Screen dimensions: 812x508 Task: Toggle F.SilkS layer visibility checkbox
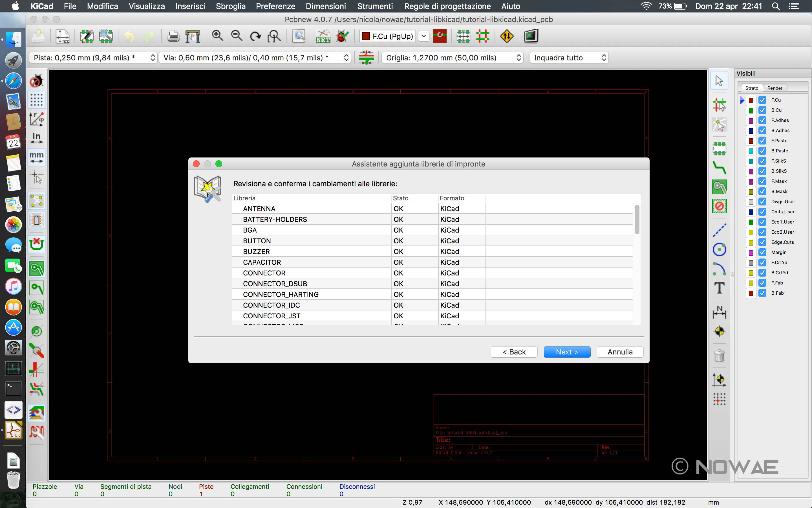762,161
